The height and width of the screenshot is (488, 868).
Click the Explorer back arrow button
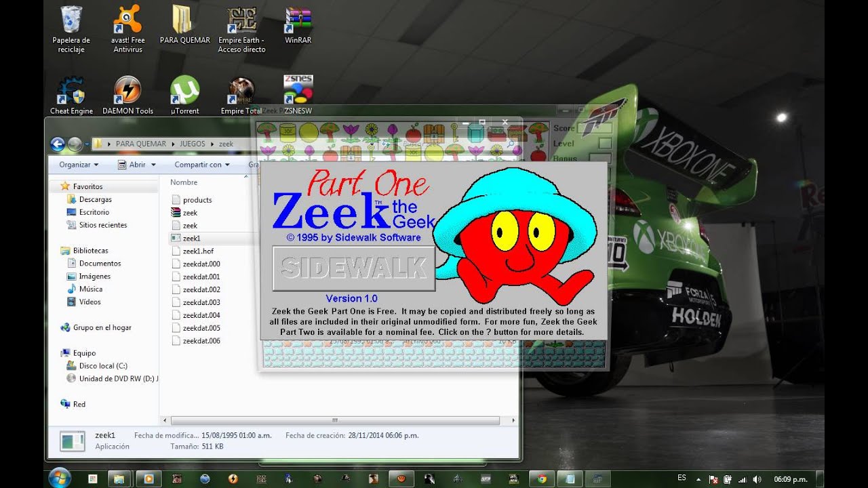point(58,144)
